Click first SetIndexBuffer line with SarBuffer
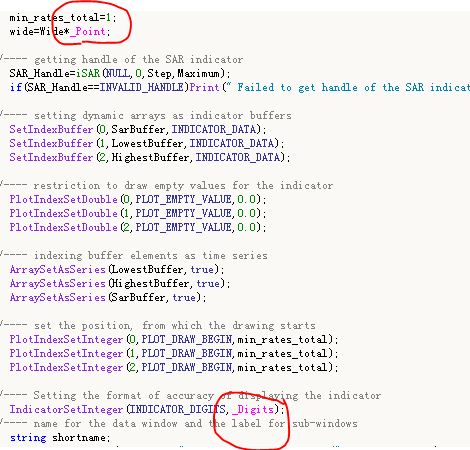 pos(138,129)
